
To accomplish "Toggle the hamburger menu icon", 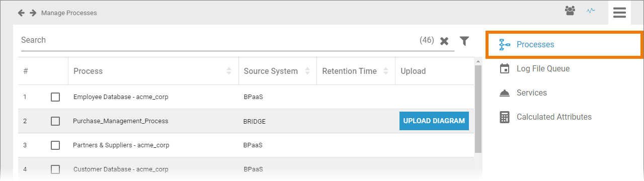I will [619, 13].
